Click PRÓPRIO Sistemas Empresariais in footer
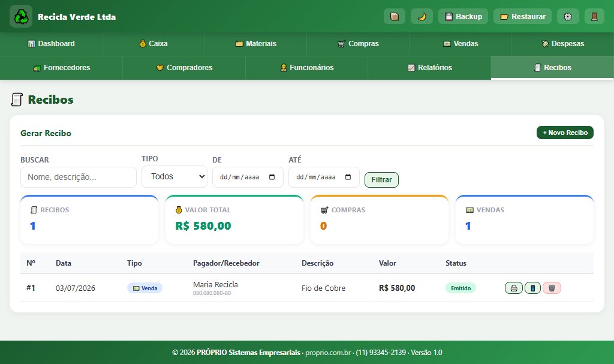This screenshot has width=614, height=364. (248, 353)
